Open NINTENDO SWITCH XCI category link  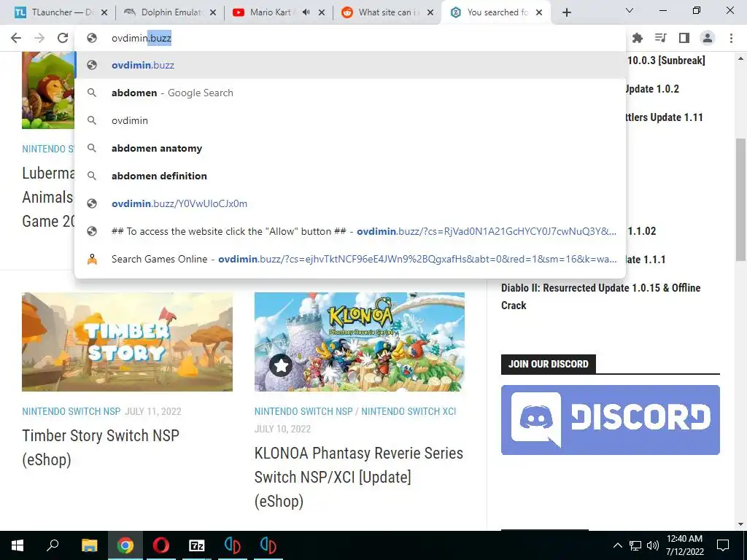click(409, 411)
